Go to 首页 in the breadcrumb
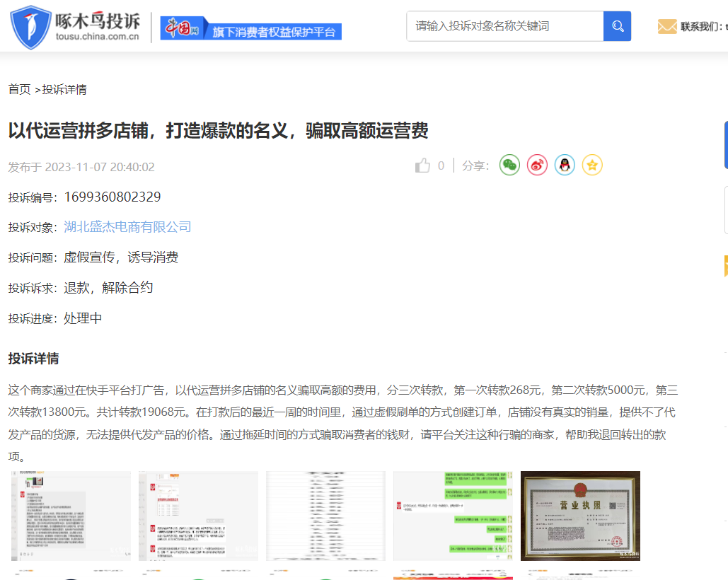Viewport: 728px width, 580px height. (19, 89)
